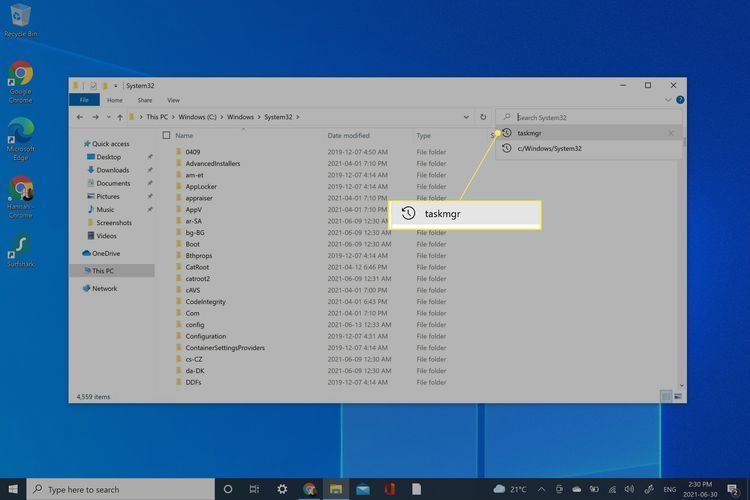Switch to large icons view layout

679,397
